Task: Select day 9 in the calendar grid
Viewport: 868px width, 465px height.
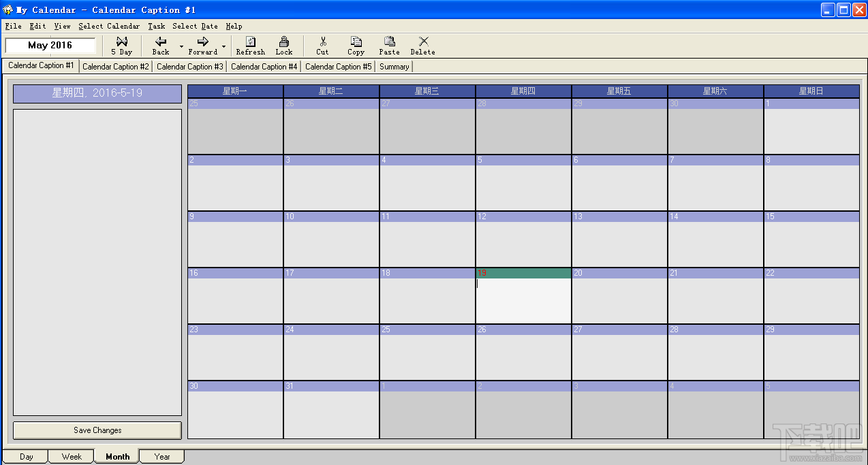Action: [235, 239]
